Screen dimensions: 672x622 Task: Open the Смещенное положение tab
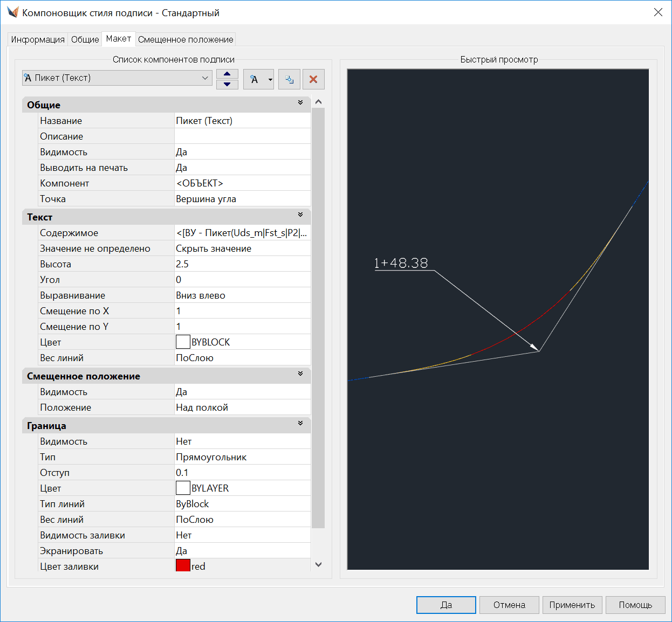pyautogui.click(x=186, y=39)
